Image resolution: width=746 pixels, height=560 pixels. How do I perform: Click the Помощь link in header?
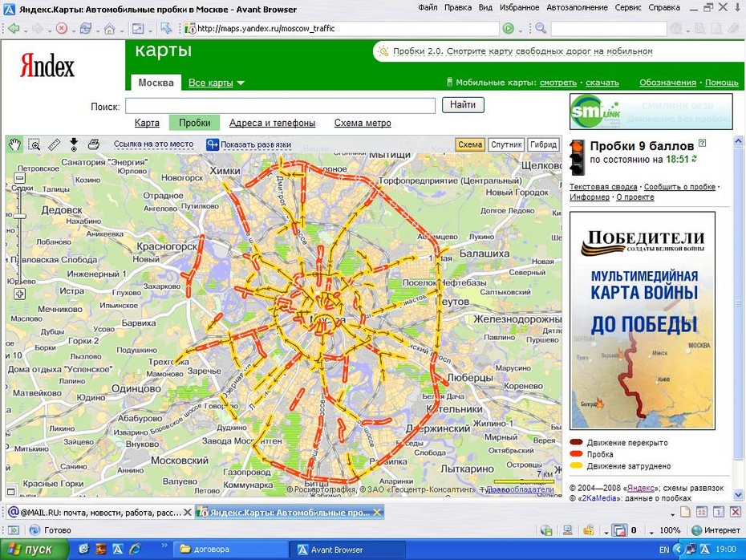tap(721, 83)
